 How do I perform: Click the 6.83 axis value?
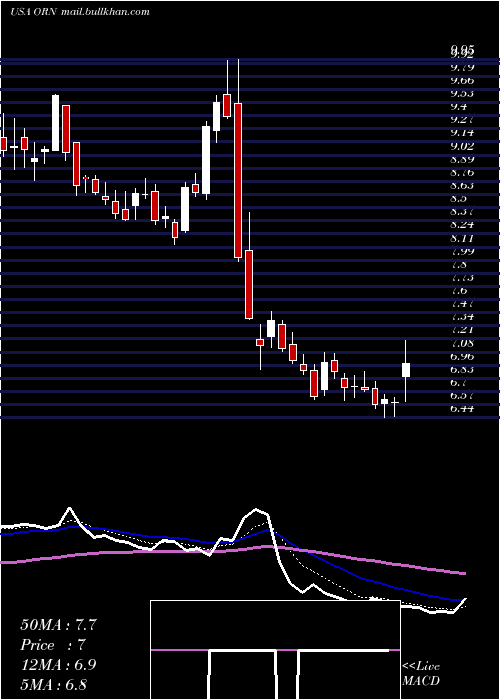pyautogui.click(x=462, y=370)
